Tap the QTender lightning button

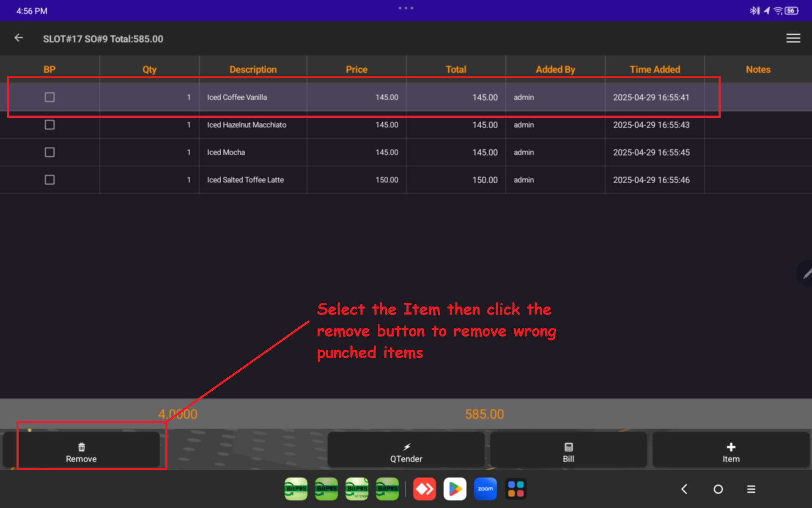tap(406, 452)
